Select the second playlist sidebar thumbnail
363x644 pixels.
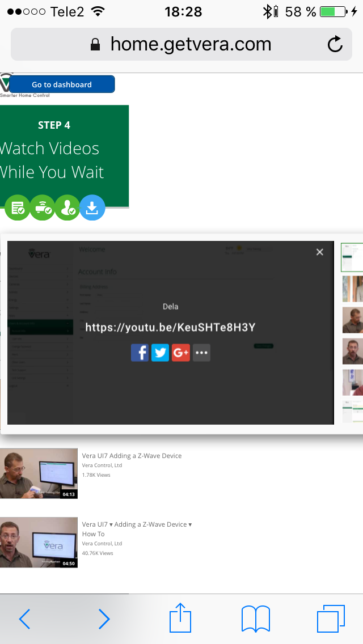click(353, 289)
